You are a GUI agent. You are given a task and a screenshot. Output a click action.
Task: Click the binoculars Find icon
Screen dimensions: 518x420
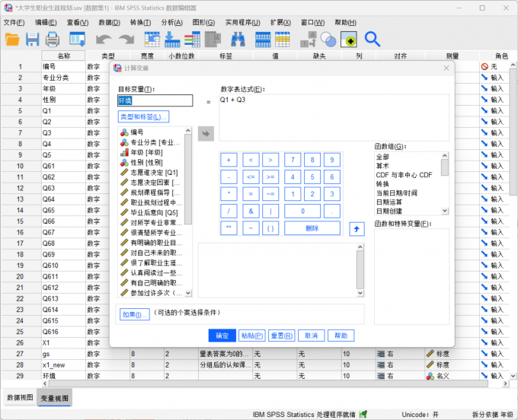tap(238, 40)
